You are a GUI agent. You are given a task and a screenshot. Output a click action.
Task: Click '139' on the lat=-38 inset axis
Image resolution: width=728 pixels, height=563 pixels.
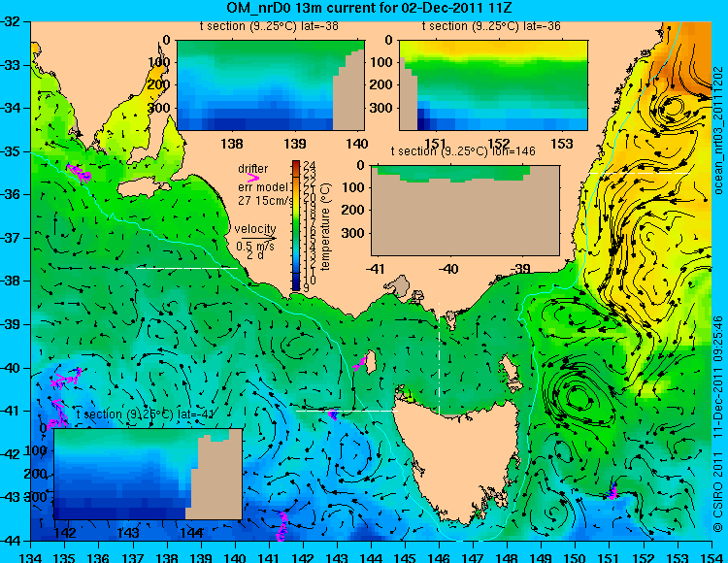click(294, 144)
